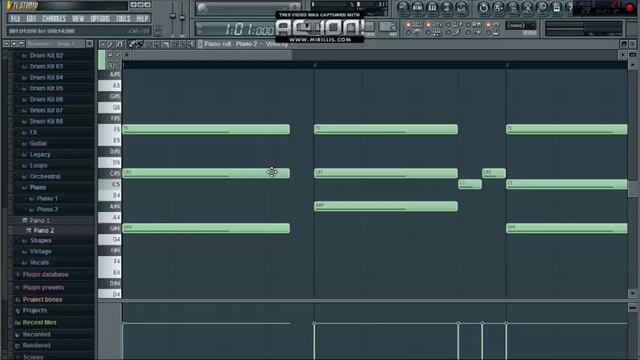Select the Slice tool in piano roll

(x=165, y=44)
